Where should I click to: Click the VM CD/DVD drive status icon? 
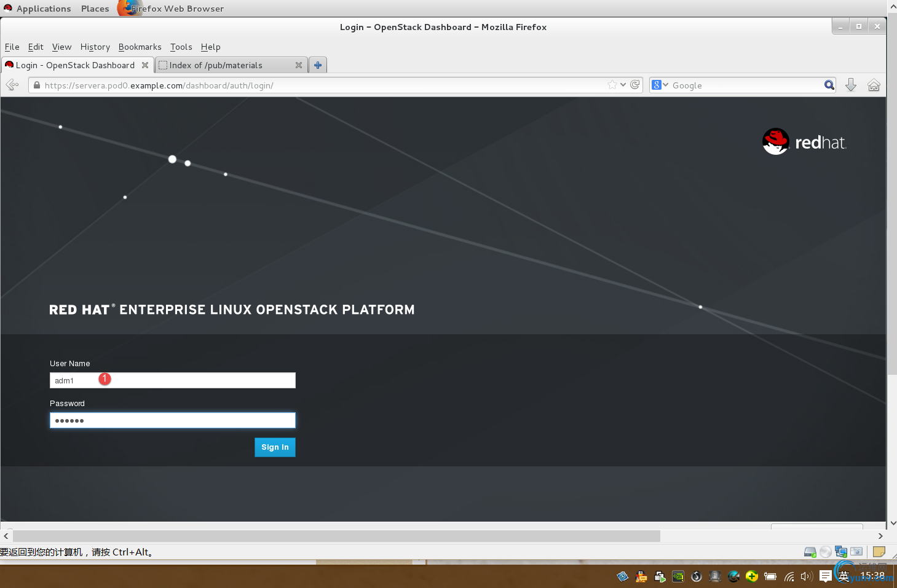tap(826, 552)
